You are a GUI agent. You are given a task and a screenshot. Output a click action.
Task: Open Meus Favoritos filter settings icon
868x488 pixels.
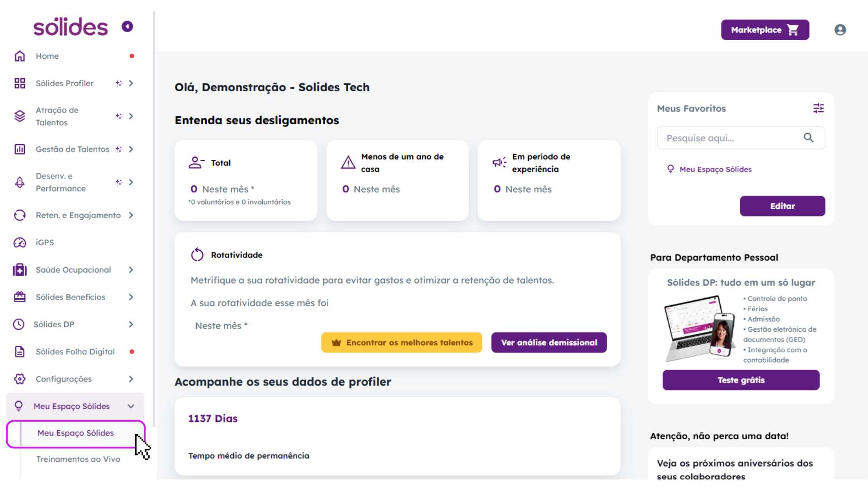(x=818, y=108)
